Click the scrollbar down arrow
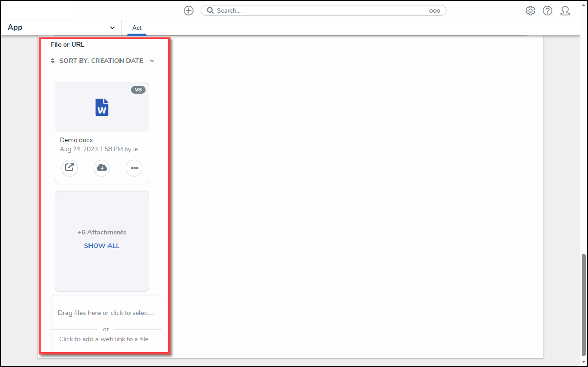 pos(583,362)
